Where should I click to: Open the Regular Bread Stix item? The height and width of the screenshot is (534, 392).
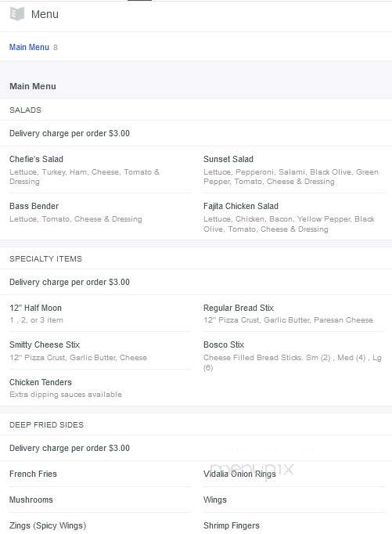tap(239, 308)
